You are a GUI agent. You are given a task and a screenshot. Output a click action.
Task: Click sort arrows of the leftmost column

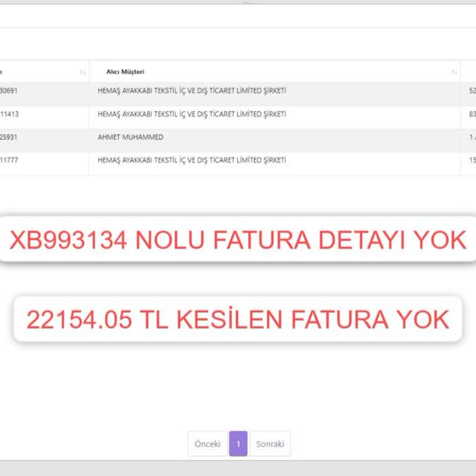pyautogui.click(x=82, y=73)
